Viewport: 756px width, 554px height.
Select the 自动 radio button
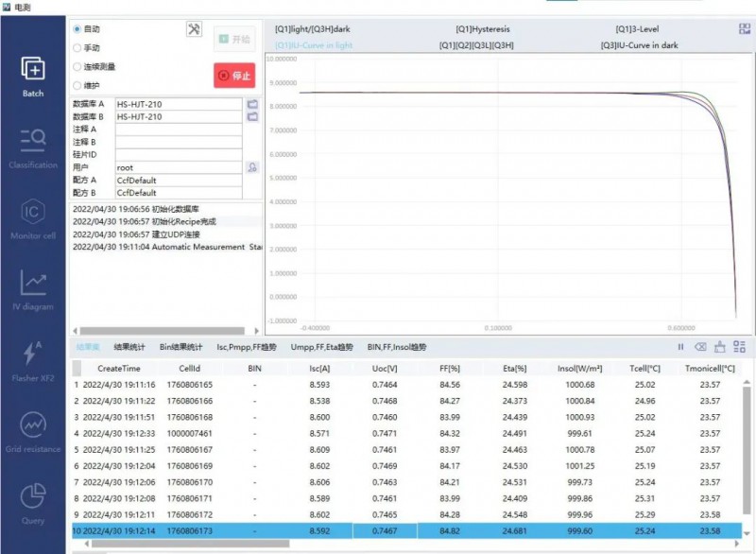click(x=77, y=29)
